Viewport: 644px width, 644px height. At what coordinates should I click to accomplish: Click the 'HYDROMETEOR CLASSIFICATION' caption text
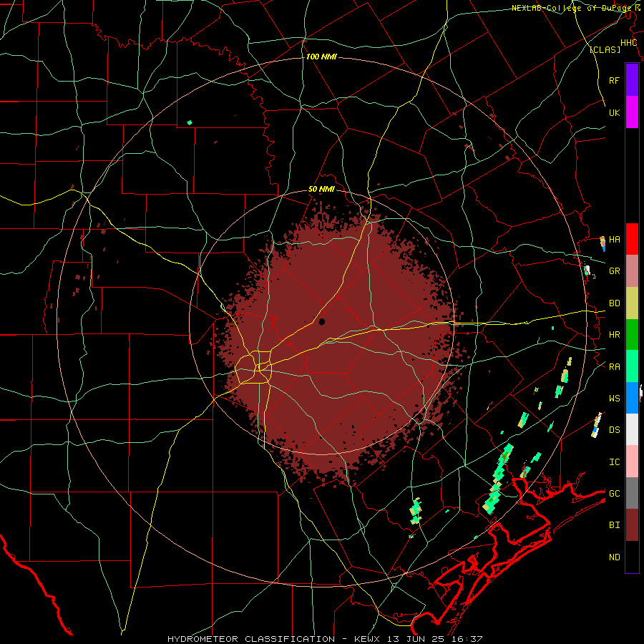click(251, 639)
